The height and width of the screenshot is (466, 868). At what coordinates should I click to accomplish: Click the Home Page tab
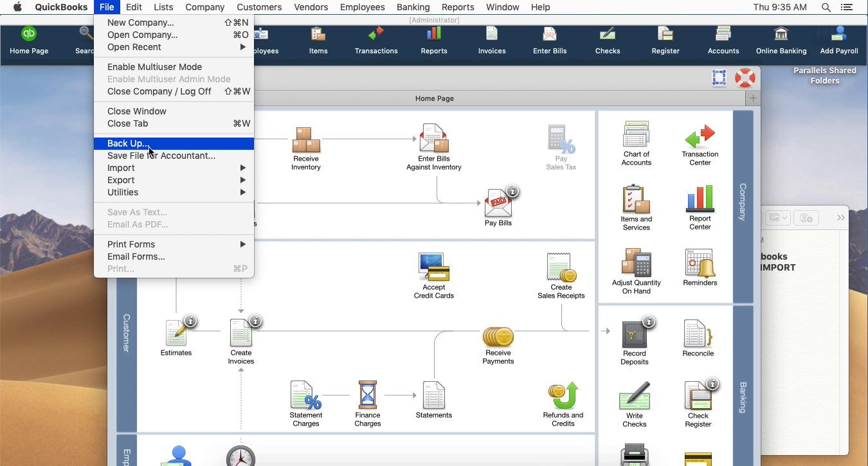[435, 98]
